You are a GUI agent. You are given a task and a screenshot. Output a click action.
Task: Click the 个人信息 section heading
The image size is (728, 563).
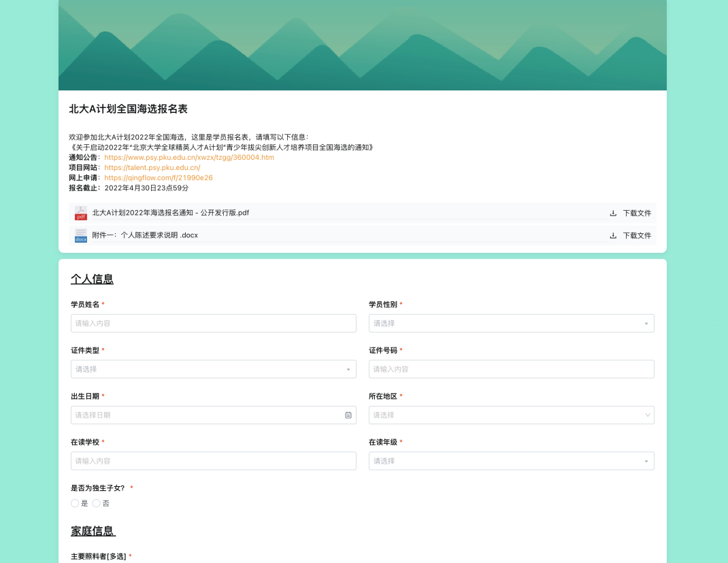92,279
